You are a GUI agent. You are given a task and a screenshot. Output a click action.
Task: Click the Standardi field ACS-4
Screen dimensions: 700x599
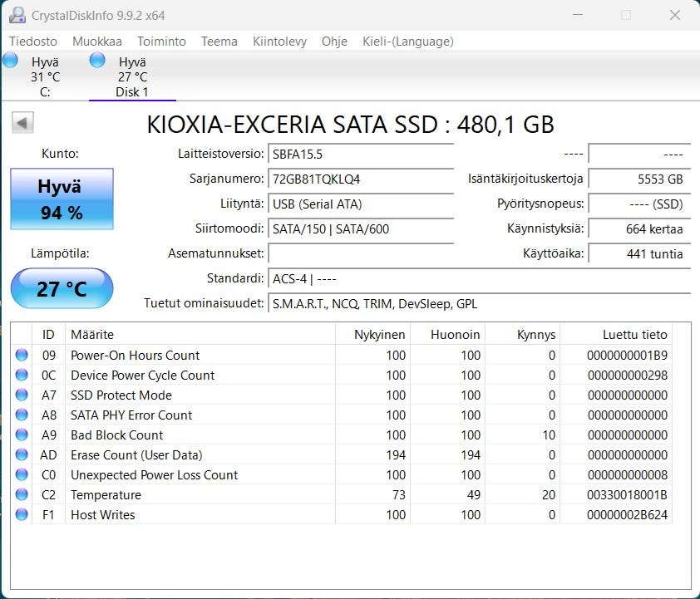pyautogui.click(x=480, y=279)
